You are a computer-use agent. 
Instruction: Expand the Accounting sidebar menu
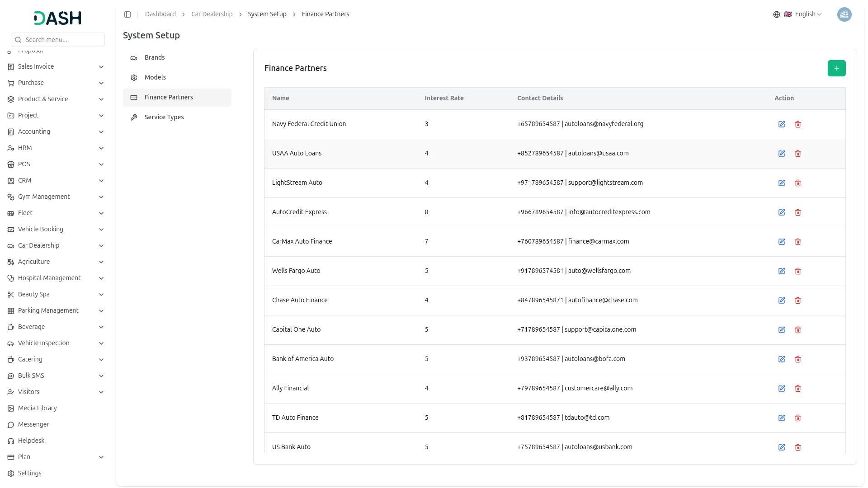pyautogui.click(x=56, y=131)
